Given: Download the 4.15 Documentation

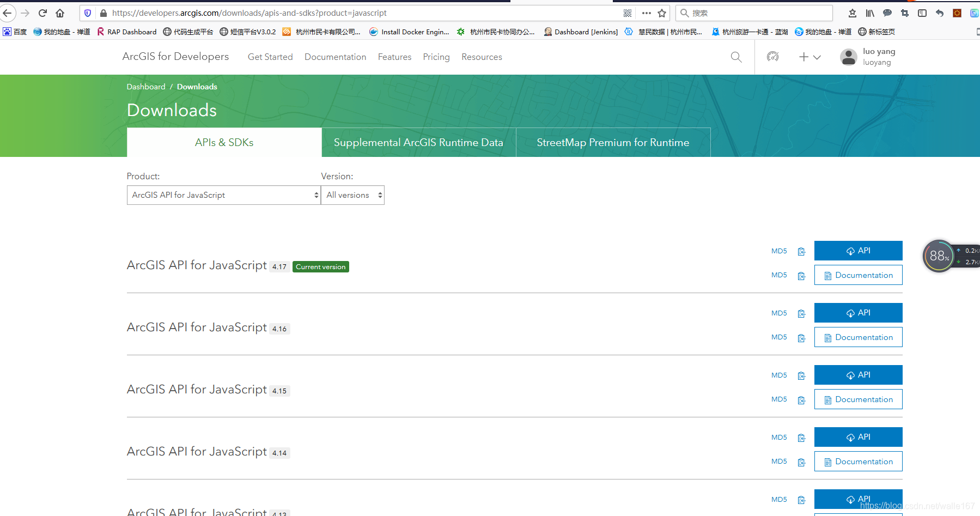Looking at the screenshot, I should tap(858, 399).
